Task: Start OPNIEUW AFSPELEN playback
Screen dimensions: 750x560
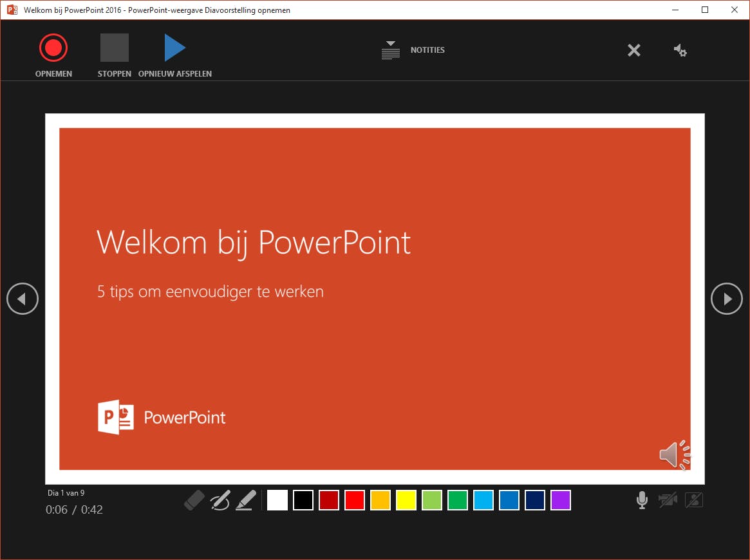Action: pos(174,46)
